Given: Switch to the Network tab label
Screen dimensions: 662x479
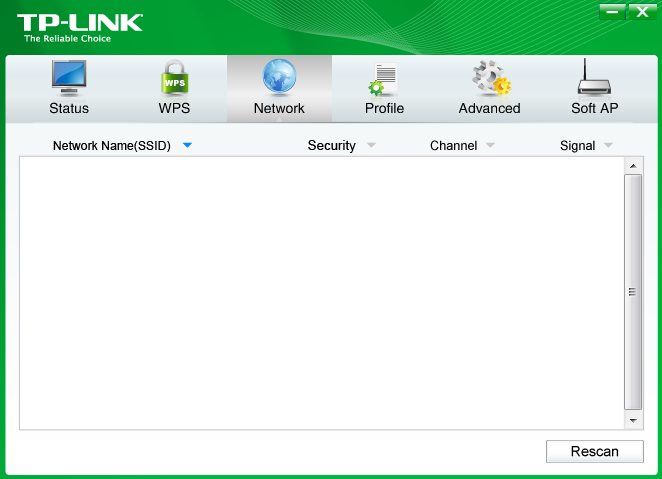Looking at the screenshot, I should [279, 108].
